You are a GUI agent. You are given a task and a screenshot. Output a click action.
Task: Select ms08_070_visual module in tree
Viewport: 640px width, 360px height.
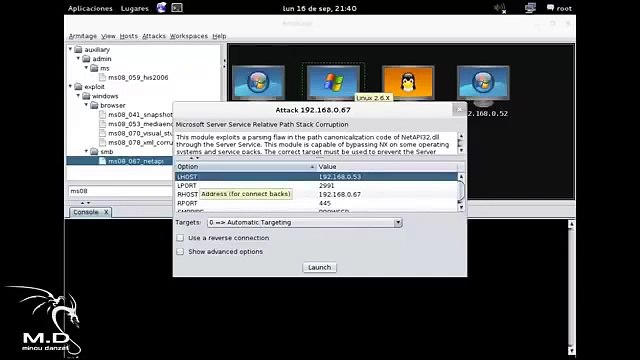pyautogui.click(x=140, y=133)
